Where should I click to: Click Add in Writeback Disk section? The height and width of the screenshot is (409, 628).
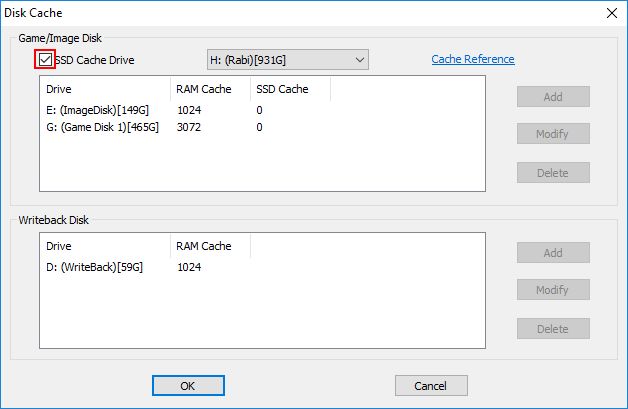pyautogui.click(x=553, y=253)
